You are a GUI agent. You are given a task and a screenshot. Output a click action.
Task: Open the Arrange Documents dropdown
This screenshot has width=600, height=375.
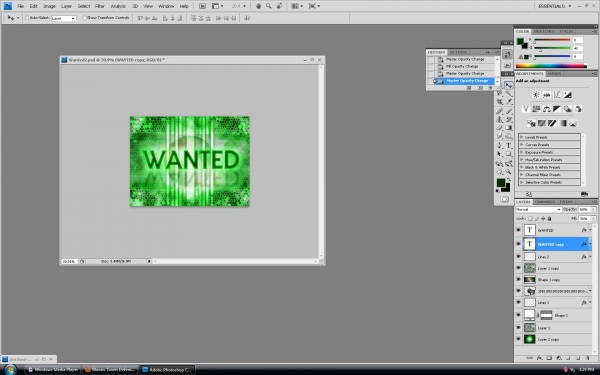point(297,6)
